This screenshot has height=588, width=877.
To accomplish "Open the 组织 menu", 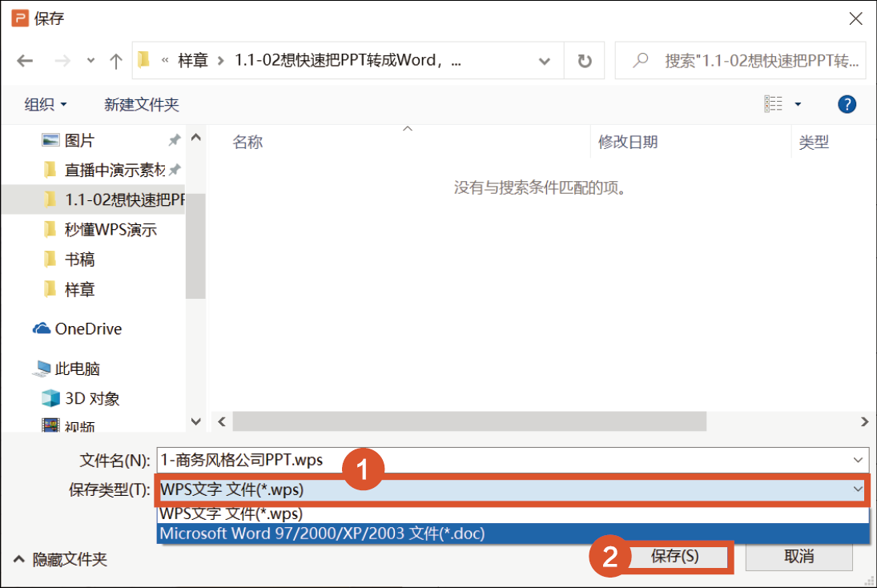I will click(45, 104).
